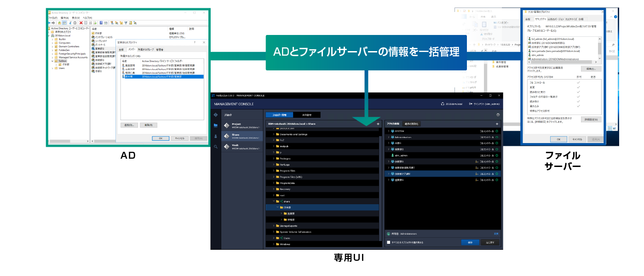This screenshot has height=276, width=644.
Task: Click the Project block diamond icon
Action: (x=226, y=125)
